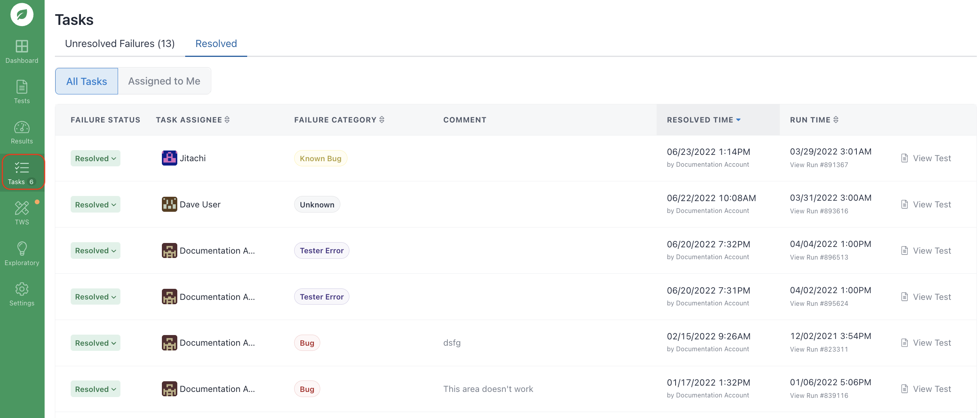Switch to All Tasks filter
Screen dimensions: 980x418
tap(86, 81)
